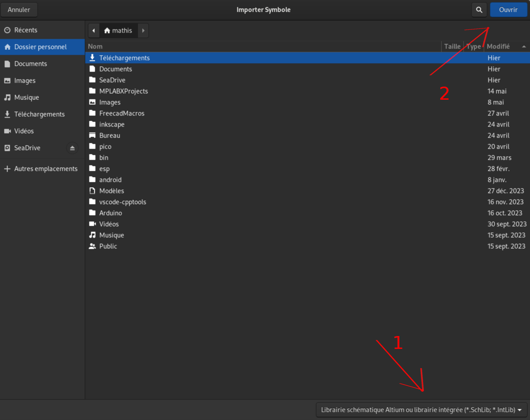
Task: Open Documents in the sidebar
Action: pyautogui.click(x=42, y=64)
